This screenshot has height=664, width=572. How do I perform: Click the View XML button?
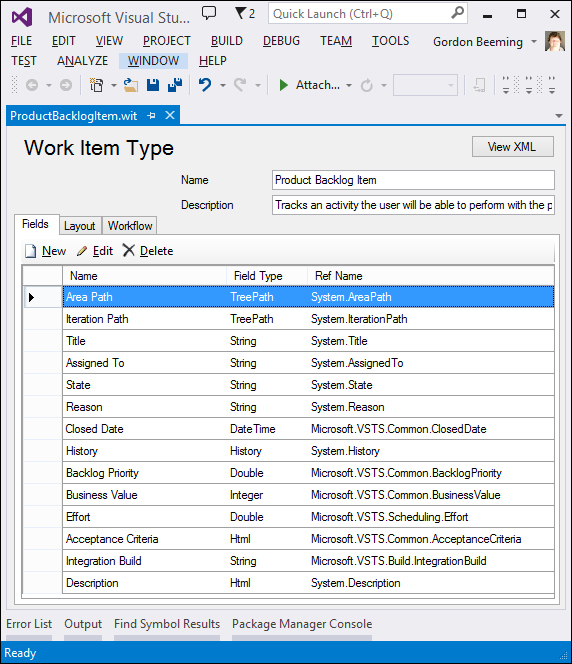tap(512, 147)
